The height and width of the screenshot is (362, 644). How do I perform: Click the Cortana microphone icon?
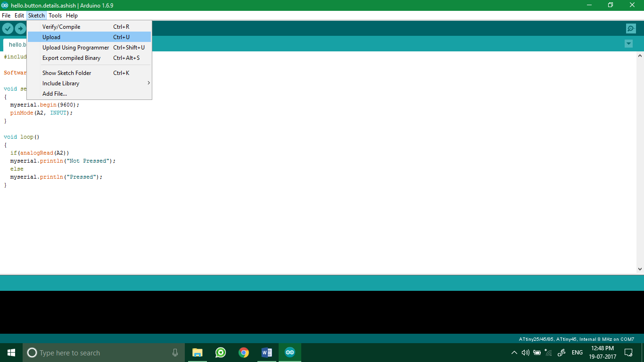coord(175,353)
